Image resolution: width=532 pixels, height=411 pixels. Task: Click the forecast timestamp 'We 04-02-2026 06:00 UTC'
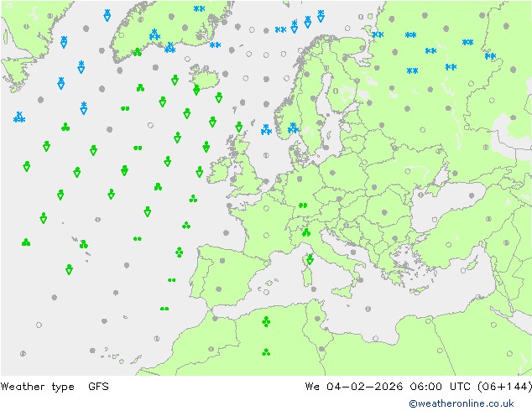pyautogui.click(x=388, y=387)
